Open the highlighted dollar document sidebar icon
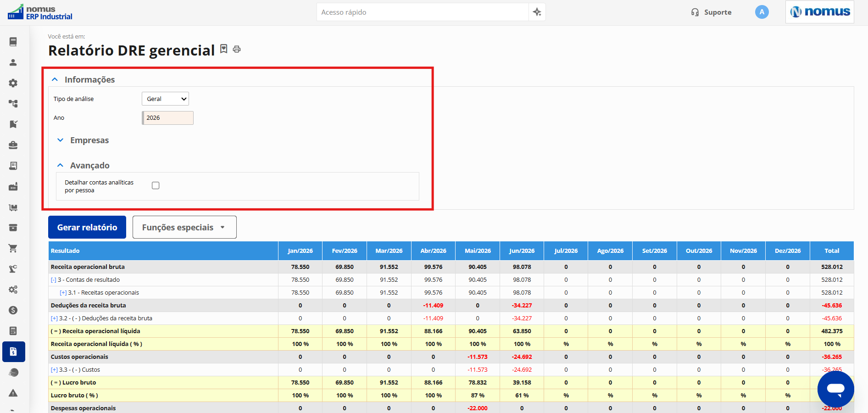This screenshot has width=868, height=413. 14,352
